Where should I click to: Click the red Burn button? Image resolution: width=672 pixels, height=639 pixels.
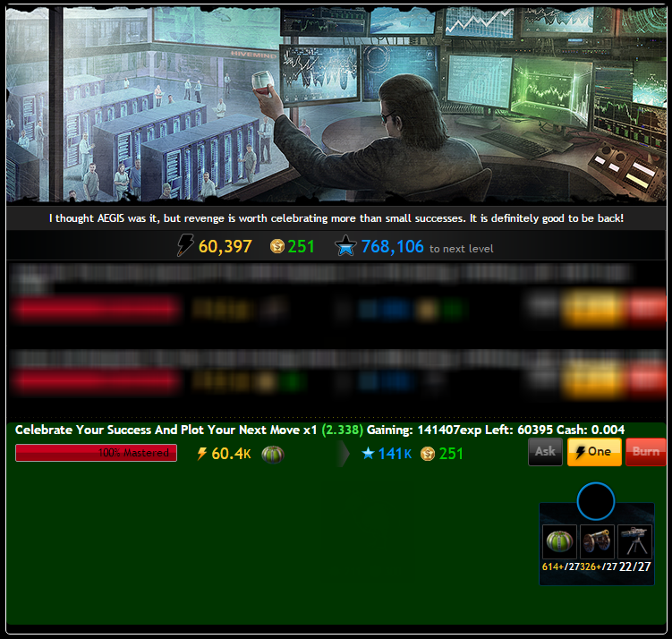tap(646, 452)
